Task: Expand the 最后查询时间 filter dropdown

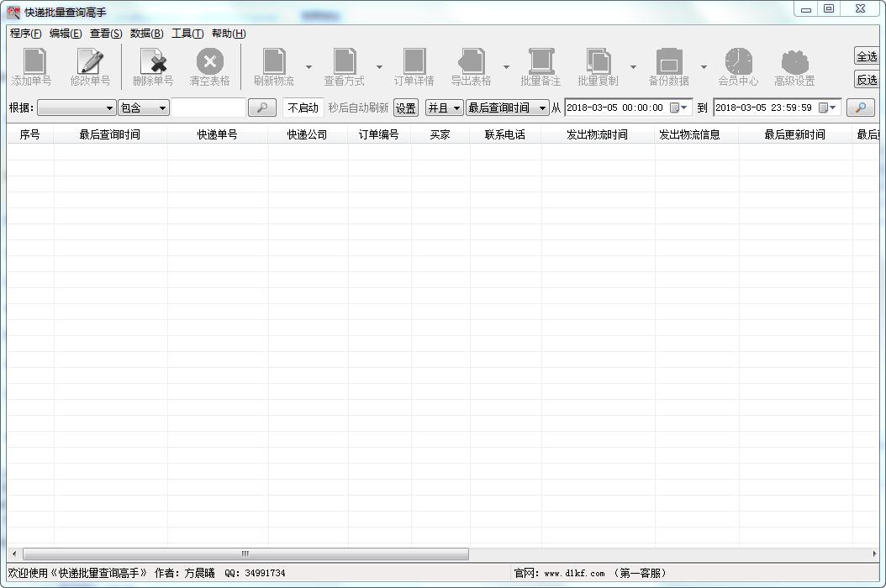Action: (x=508, y=108)
